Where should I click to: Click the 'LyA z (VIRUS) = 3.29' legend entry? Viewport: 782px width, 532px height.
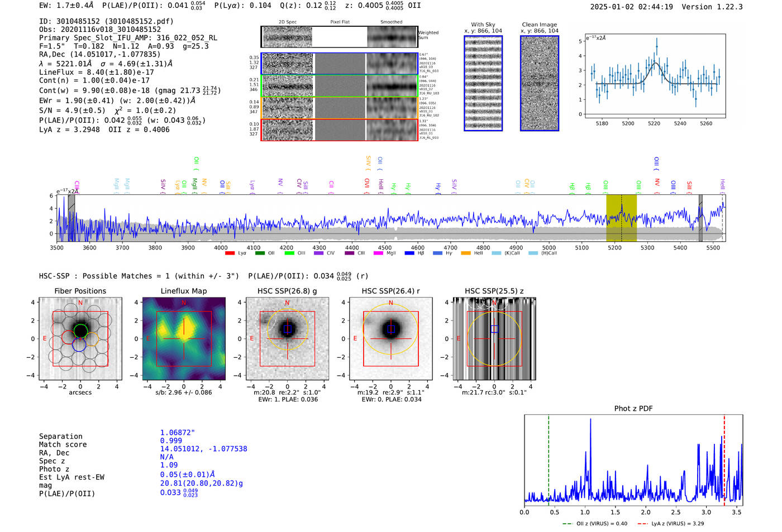click(670, 524)
